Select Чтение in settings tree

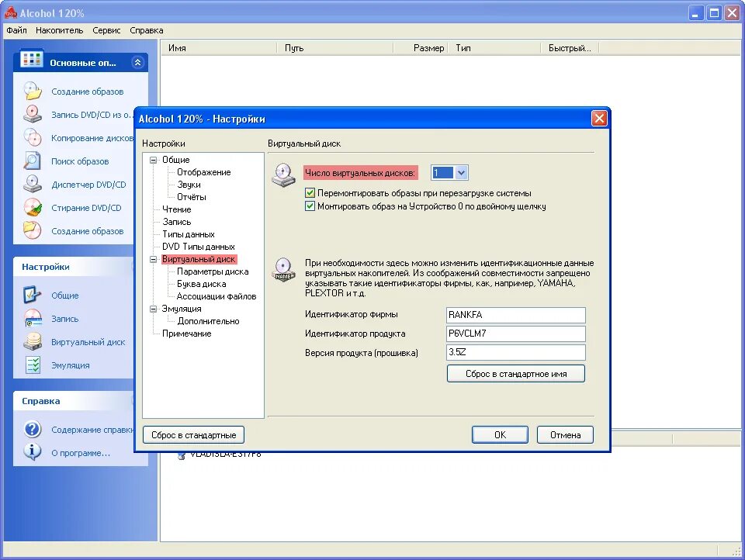coord(177,209)
